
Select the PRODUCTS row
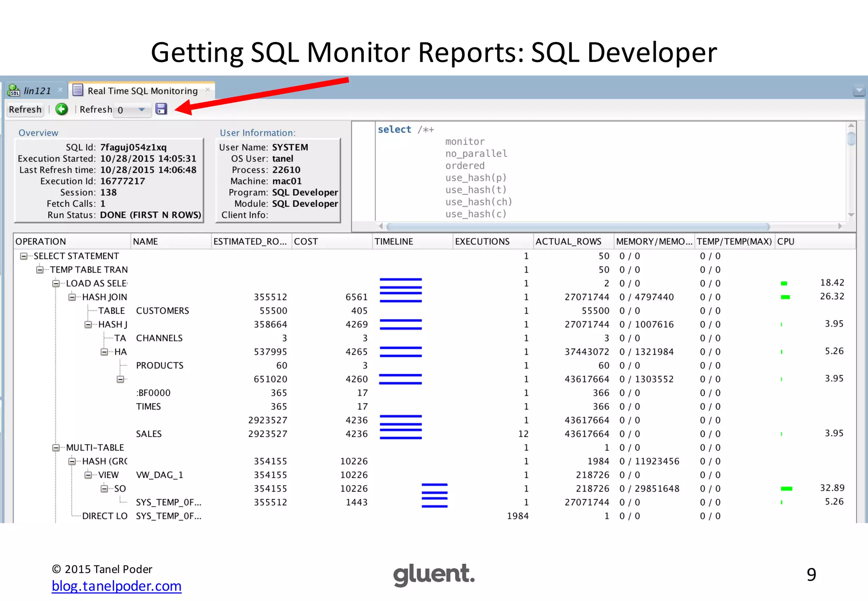point(434,365)
